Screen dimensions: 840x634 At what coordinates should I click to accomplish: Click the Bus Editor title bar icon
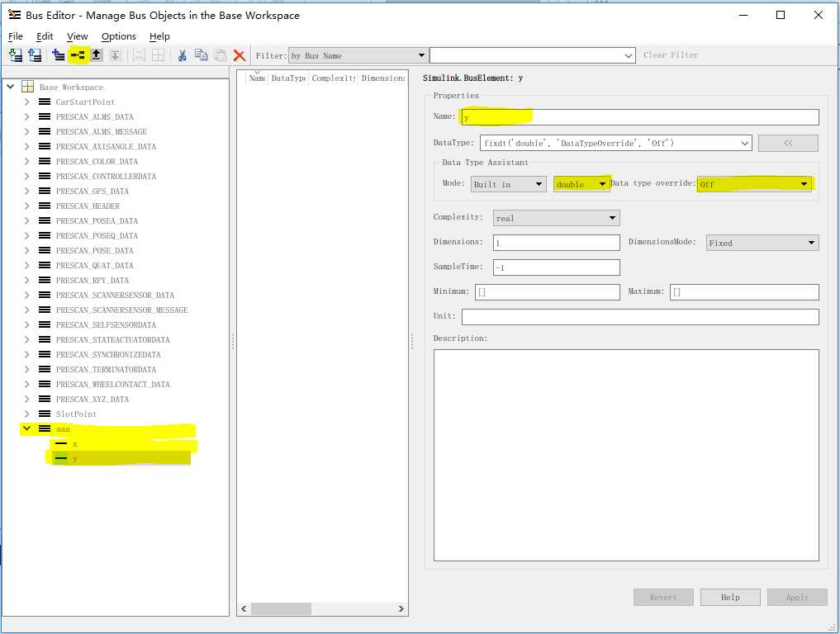point(15,15)
